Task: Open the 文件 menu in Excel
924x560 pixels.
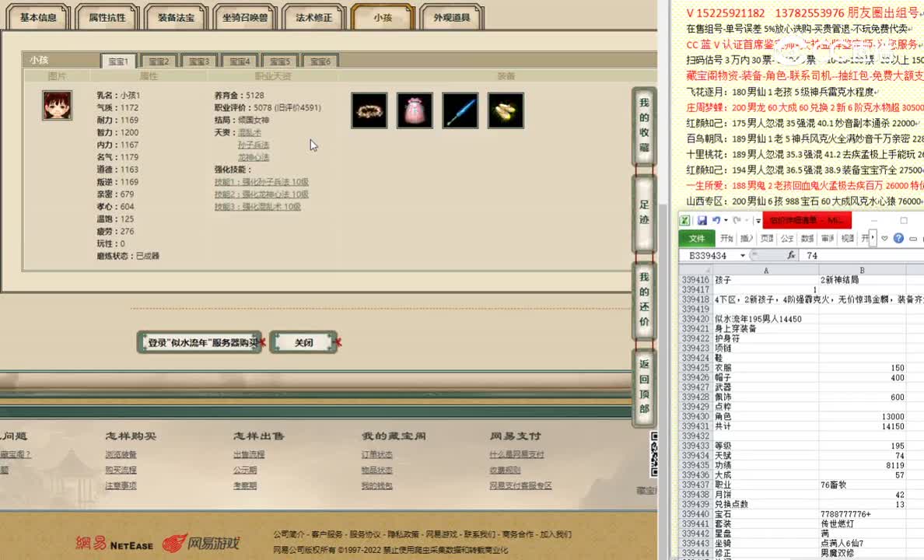Action: 697,238
